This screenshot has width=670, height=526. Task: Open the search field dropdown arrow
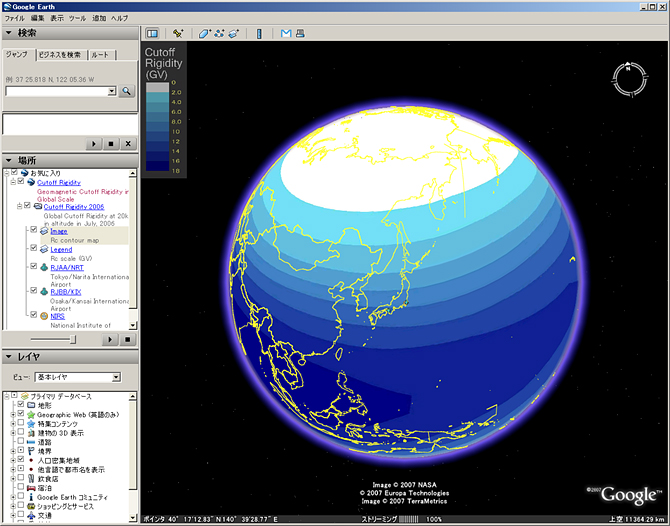tap(112, 91)
